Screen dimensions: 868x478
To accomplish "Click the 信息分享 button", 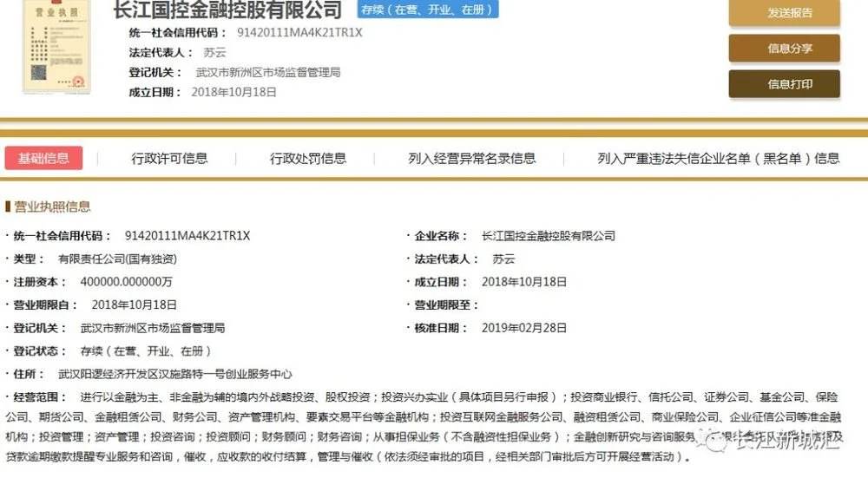I will pyautogui.click(x=784, y=48).
